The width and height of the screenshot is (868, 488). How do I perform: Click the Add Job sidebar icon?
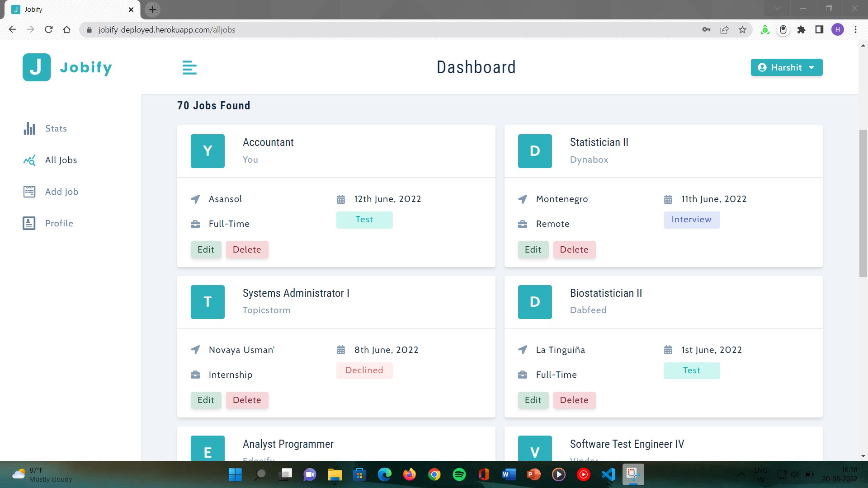pyautogui.click(x=29, y=192)
